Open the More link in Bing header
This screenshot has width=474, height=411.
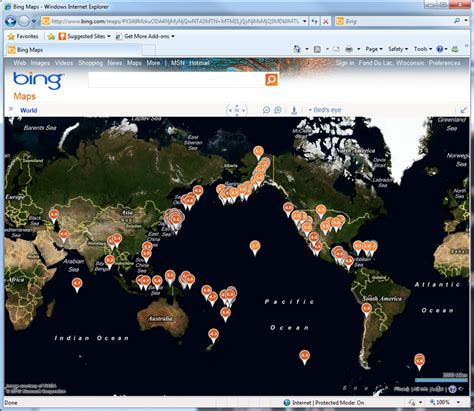click(x=153, y=63)
